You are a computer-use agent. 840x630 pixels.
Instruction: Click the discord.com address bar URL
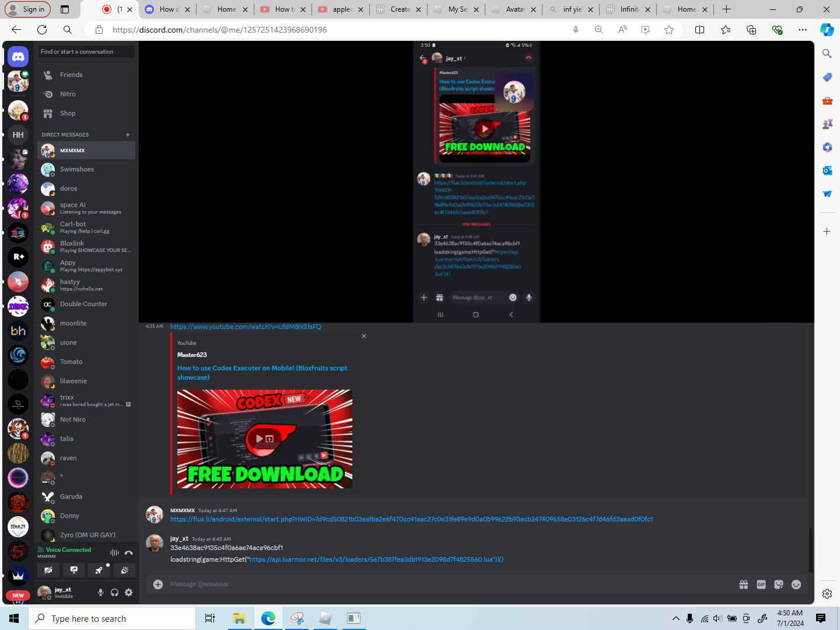(x=220, y=30)
